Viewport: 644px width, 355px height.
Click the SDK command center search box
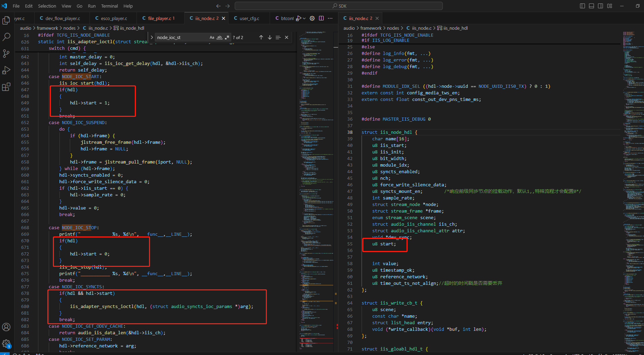click(x=339, y=6)
